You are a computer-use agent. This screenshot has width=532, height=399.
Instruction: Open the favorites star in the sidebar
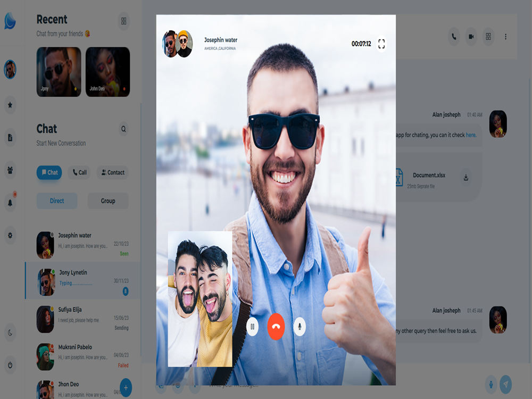tap(10, 105)
